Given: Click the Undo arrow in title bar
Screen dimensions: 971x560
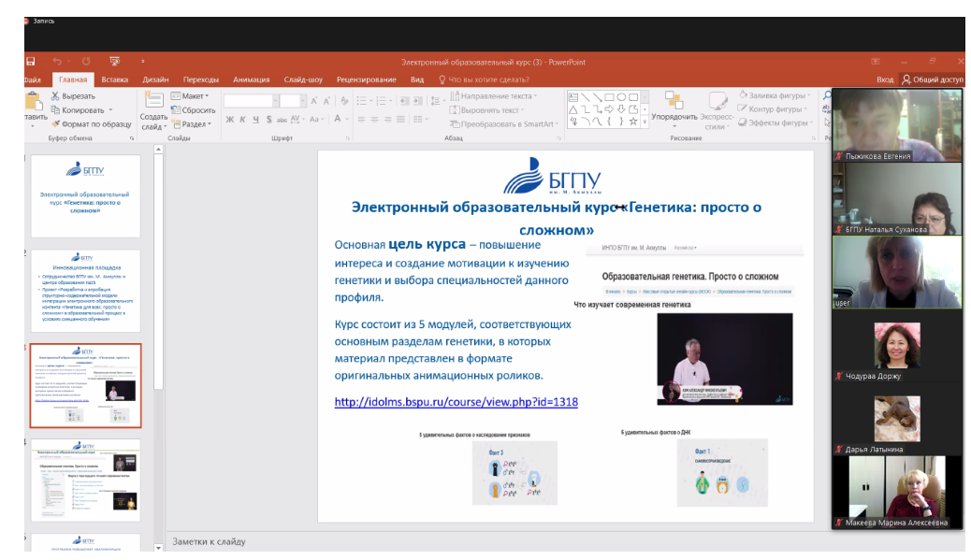Looking at the screenshot, I should coord(57,62).
